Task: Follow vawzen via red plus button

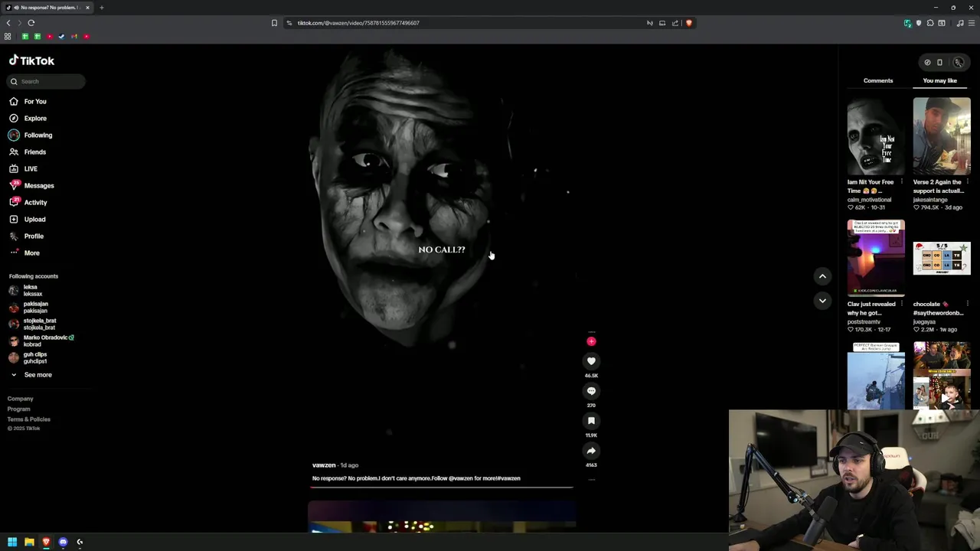Action: coord(591,341)
